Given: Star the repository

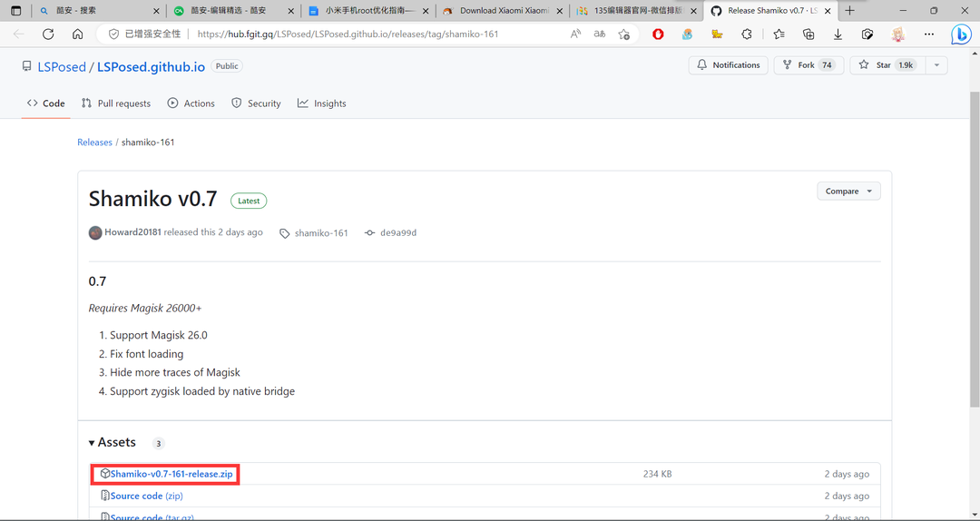Looking at the screenshot, I should tap(887, 65).
